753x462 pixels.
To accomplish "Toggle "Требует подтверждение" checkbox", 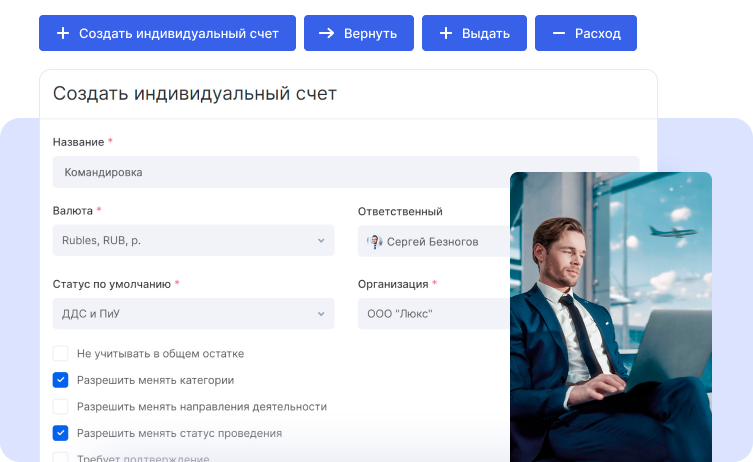I will click(x=61, y=457).
